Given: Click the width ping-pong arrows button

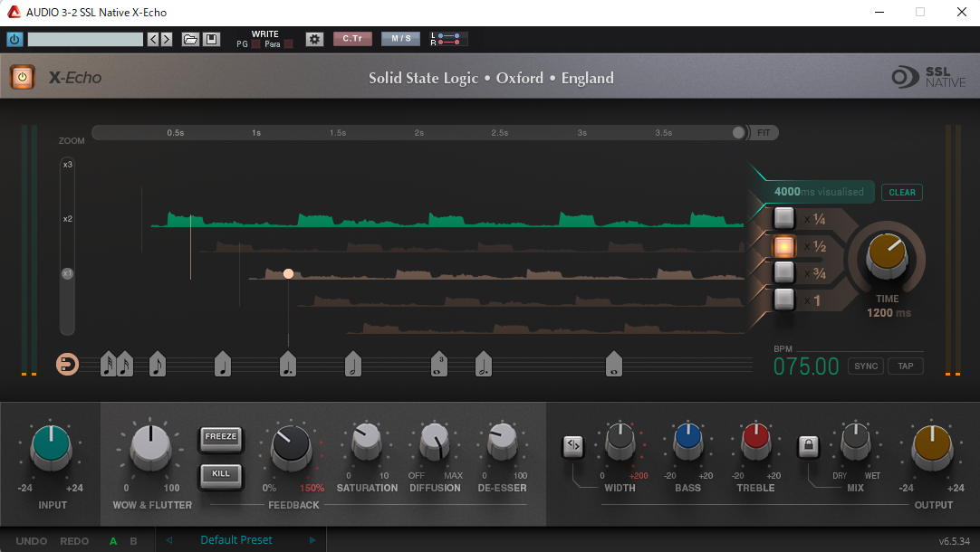Looking at the screenshot, I should (x=572, y=445).
